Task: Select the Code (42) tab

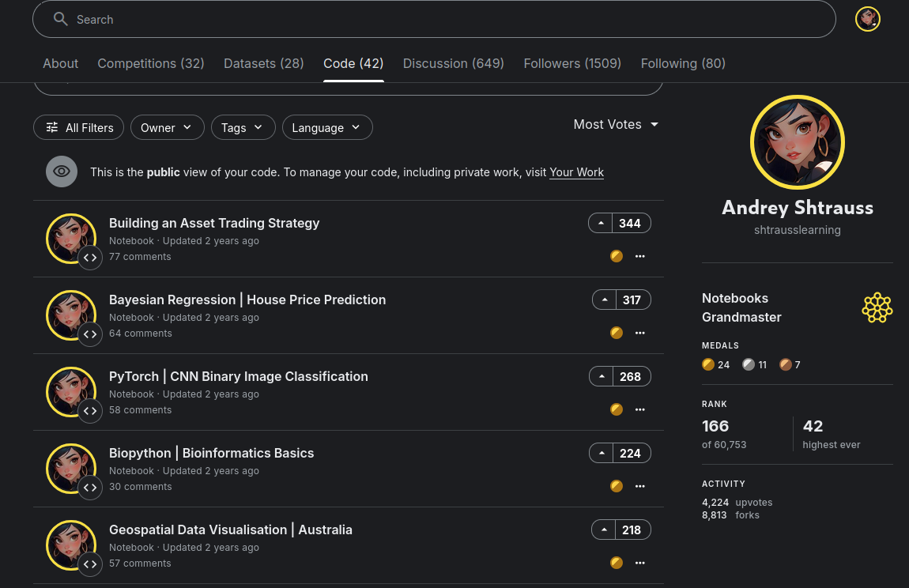Action: [353, 63]
